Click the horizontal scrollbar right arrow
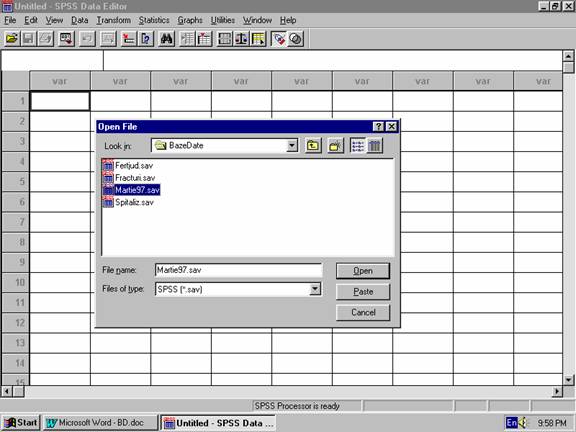The image size is (576, 432). (x=557, y=392)
